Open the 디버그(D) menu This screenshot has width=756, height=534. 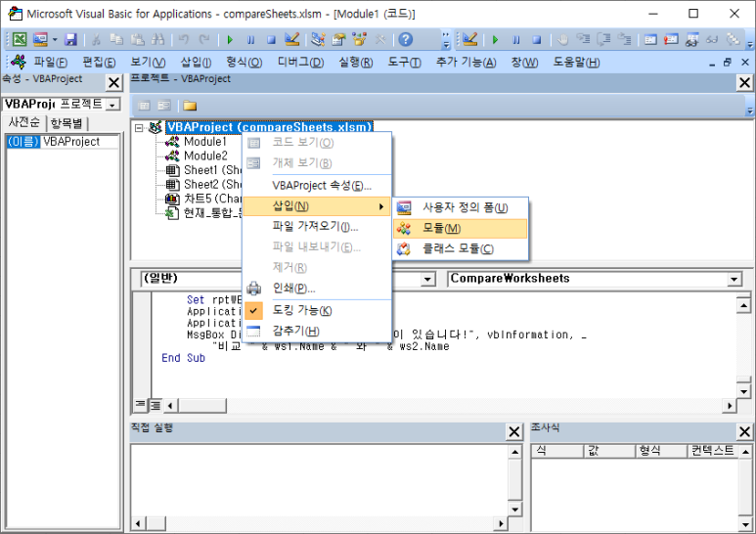(x=300, y=63)
